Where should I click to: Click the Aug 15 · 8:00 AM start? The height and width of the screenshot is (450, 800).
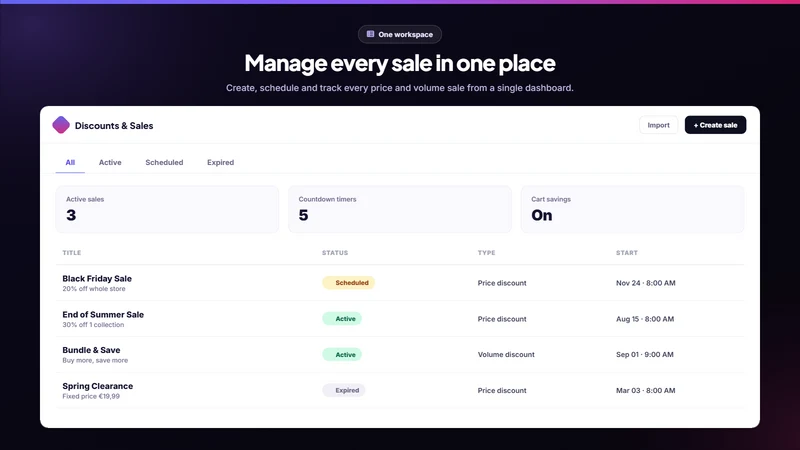(645, 319)
